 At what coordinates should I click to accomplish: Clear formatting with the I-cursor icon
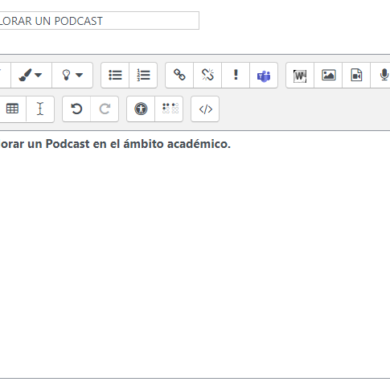pos(40,109)
